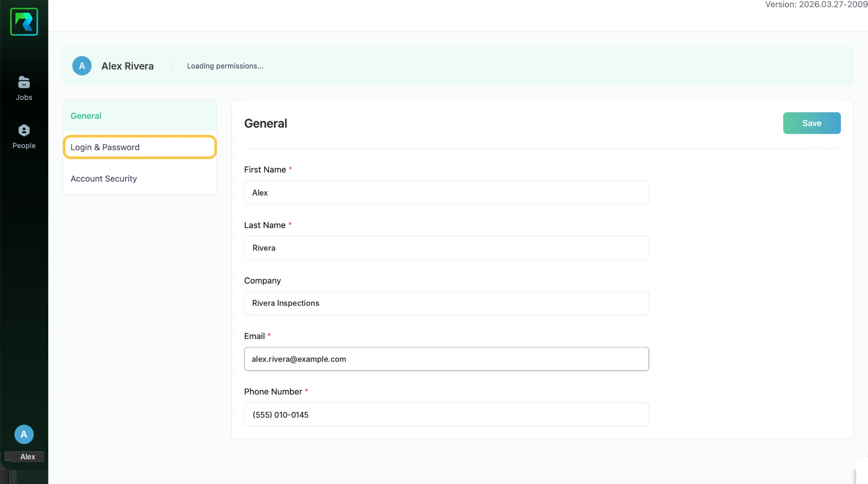The width and height of the screenshot is (868, 484).
Task: Select the Phone Number input field
Action: point(446,414)
